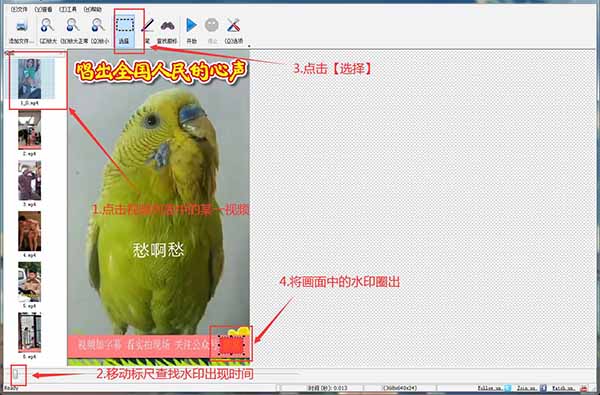The width and height of the screenshot is (600, 395).
Task: Click the Twitter follow us icon
Action: click(507, 388)
